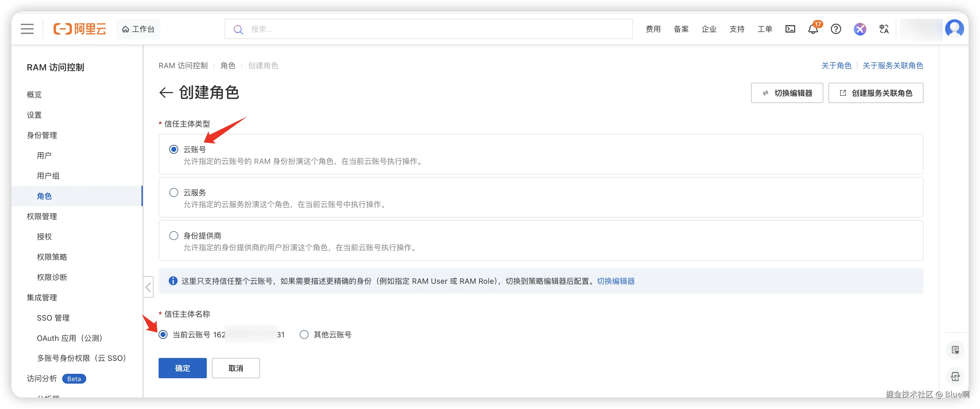Select the 云服务 trusted entity radio
Image resolution: width=980 pixels, height=409 pixels.
[x=173, y=192]
